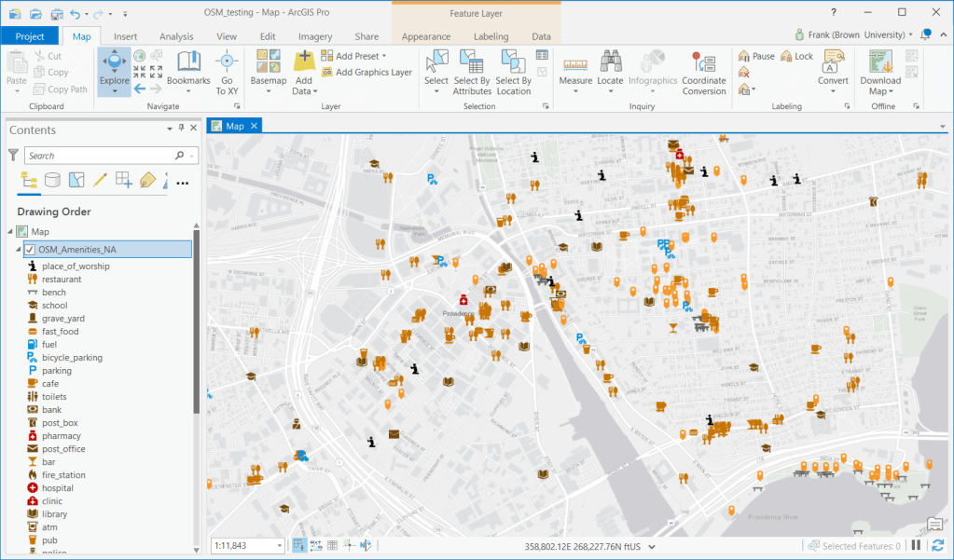Click the Add Graphics Layer button

(369, 72)
